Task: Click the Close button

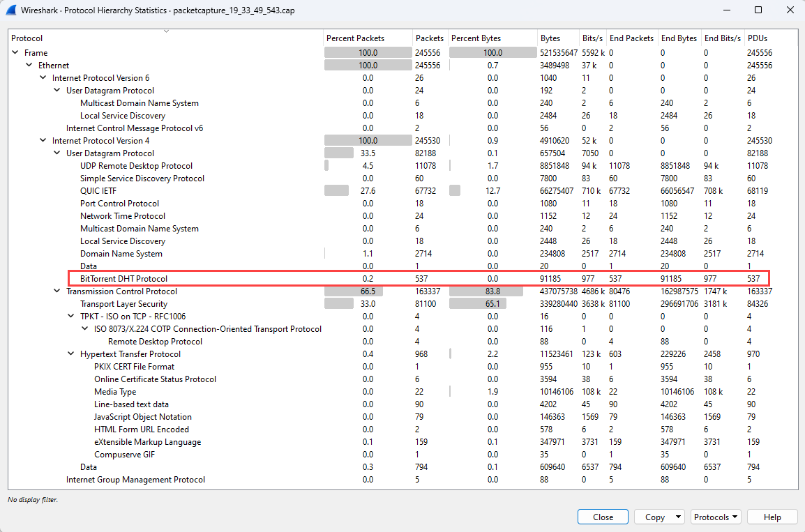Action: pos(603,517)
